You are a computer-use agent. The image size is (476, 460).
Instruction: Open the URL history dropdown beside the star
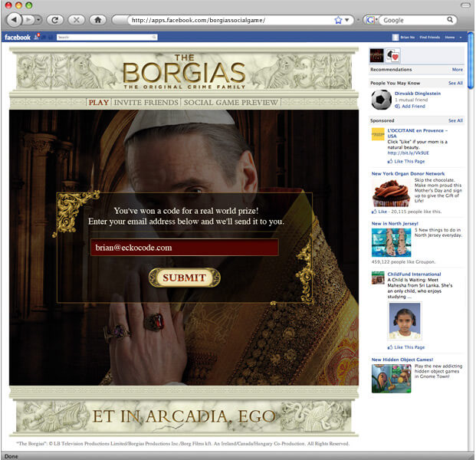pyautogui.click(x=347, y=20)
